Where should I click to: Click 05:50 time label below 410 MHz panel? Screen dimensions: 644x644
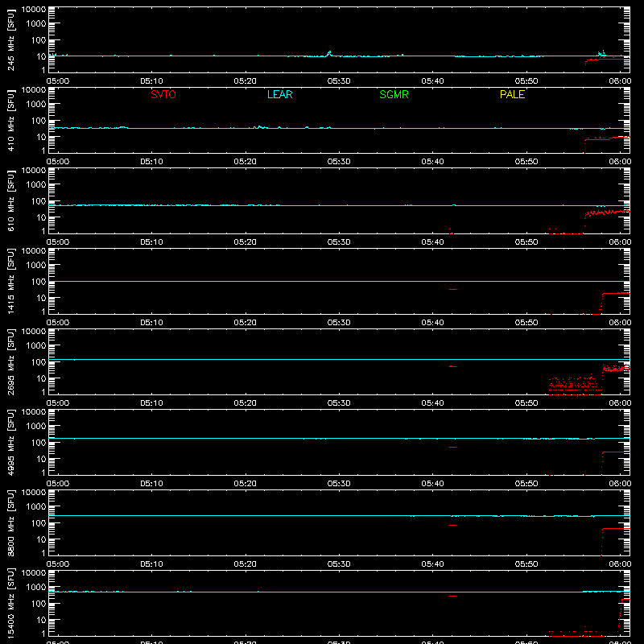tap(526, 162)
